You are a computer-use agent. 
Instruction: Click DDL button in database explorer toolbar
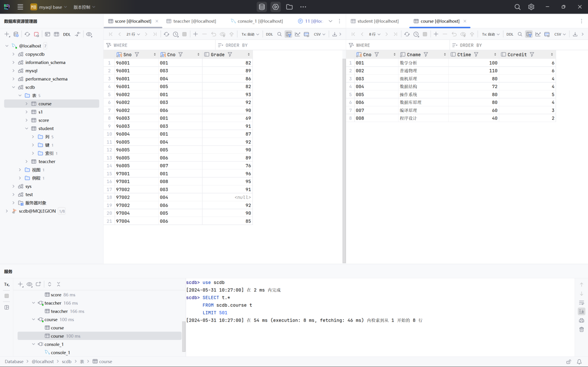click(x=67, y=34)
